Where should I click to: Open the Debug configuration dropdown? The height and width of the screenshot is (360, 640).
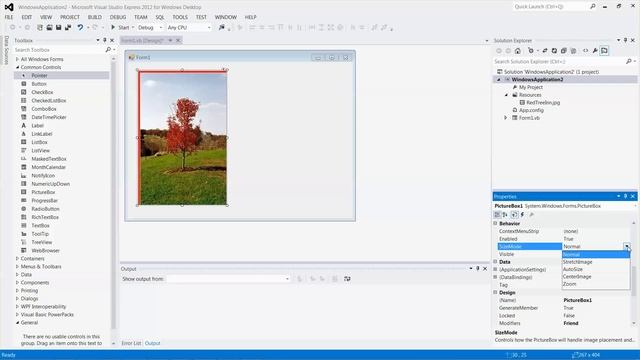tap(150, 27)
